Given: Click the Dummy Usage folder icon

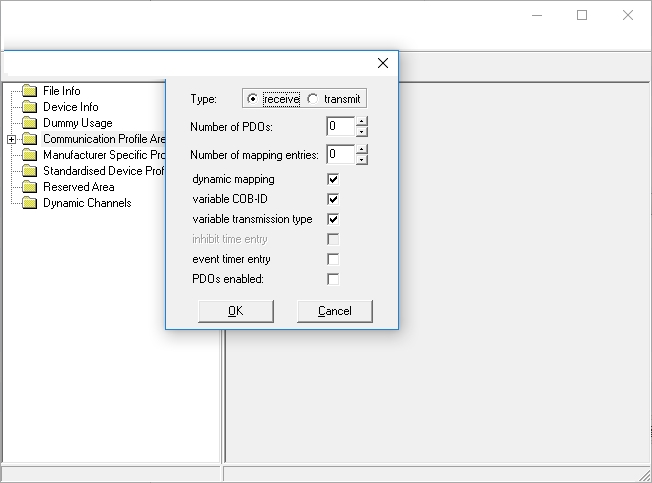Looking at the screenshot, I should coord(29,123).
